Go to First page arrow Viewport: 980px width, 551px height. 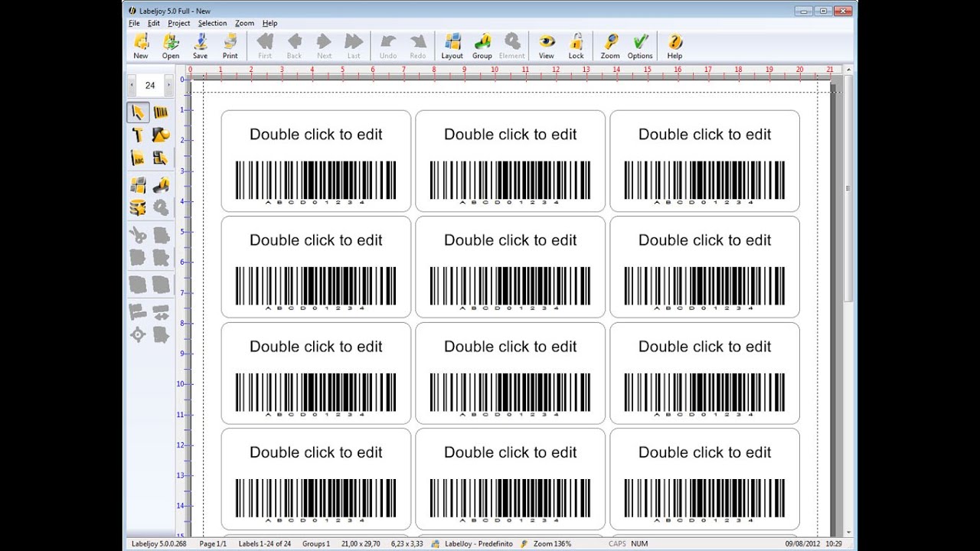(x=265, y=46)
